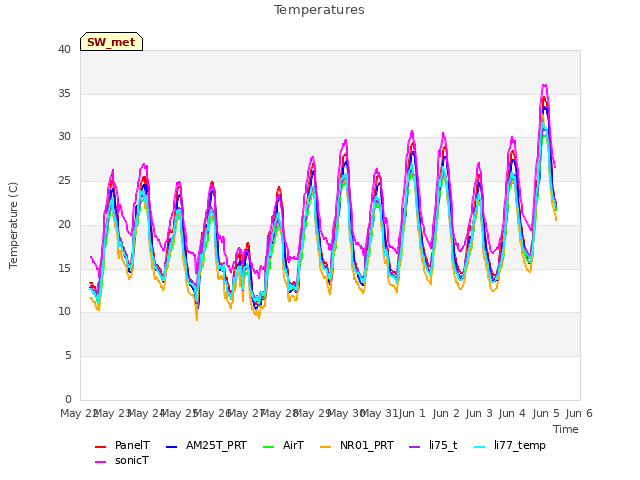Click the Jun 5 x-axis label
640x480 pixels.
point(546,413)
